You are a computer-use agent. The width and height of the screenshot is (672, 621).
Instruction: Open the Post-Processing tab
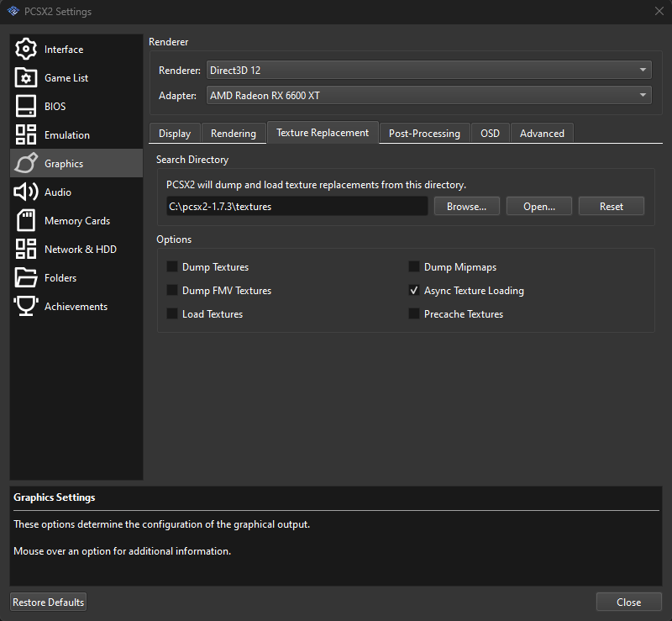[425, 134]
